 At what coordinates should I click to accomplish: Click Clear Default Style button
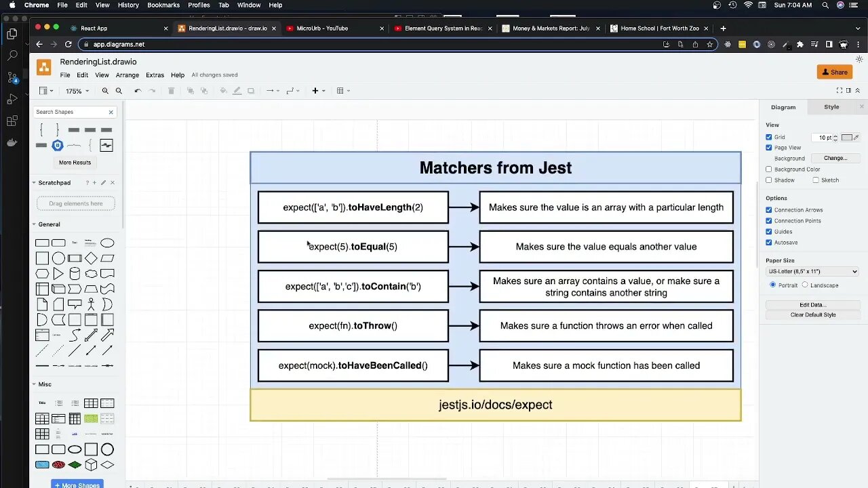coord(812,314)
